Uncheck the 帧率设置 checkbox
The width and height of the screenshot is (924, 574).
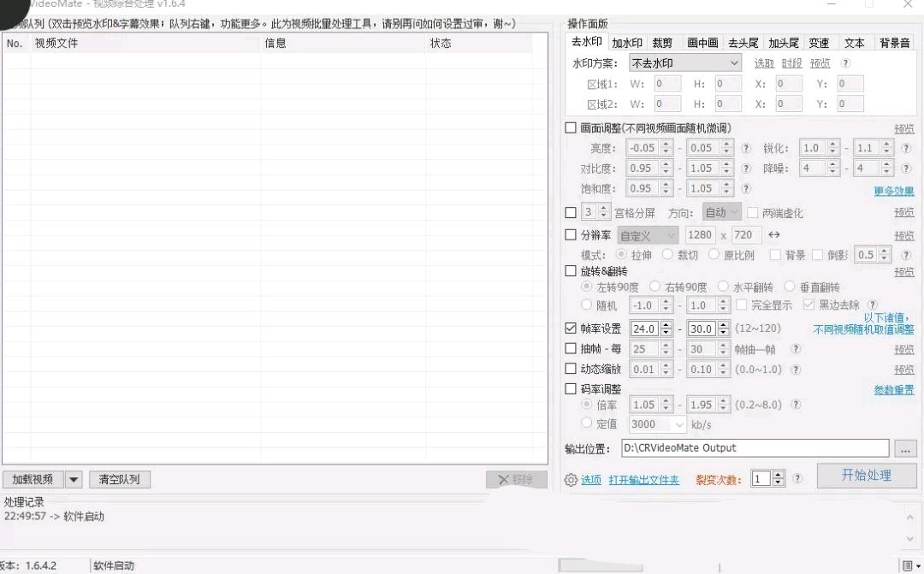pyautogui.click(x=571, y=328)
